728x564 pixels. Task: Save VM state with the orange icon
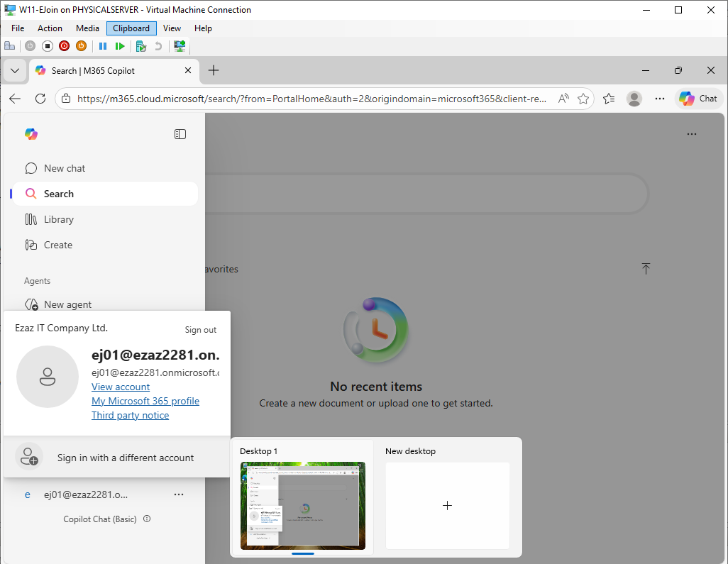point(82,46)
